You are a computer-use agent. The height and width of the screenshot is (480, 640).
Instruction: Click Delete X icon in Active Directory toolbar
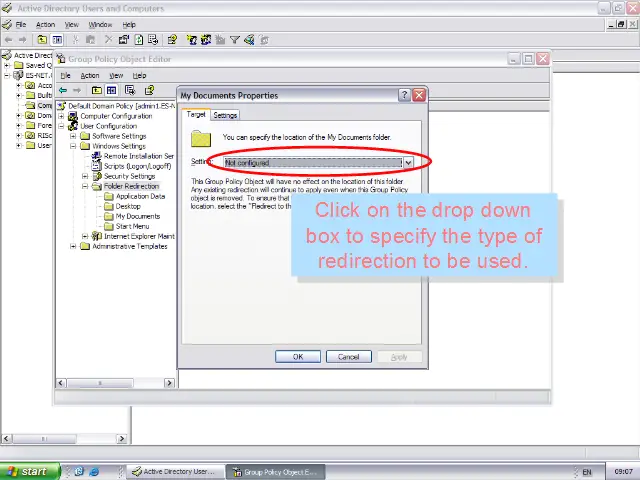pyautogui.click(x=108, y=40)
